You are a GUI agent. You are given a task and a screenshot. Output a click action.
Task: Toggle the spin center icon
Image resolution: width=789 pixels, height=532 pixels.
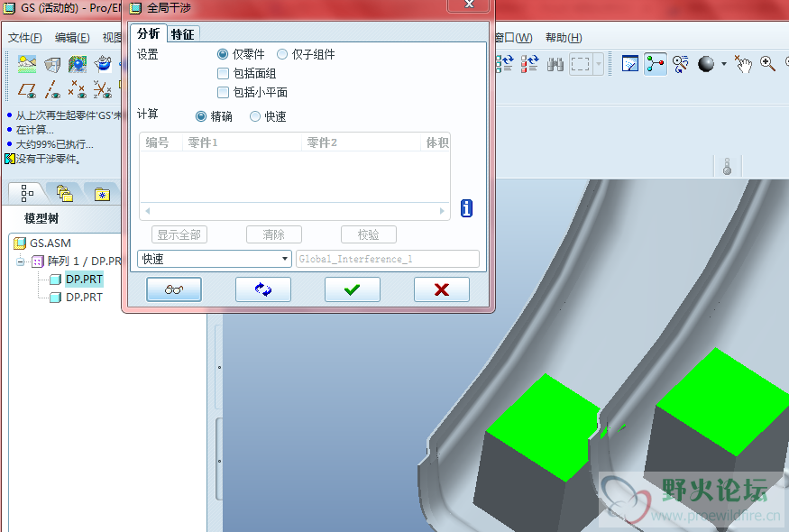coord(656,64)
